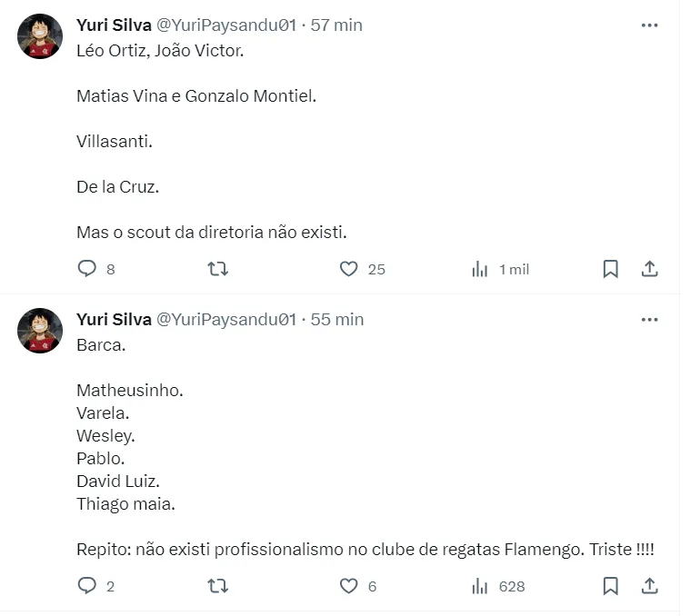700x616 pixels.
Task: View analytics showing 628 views
Action: point(480,586)
